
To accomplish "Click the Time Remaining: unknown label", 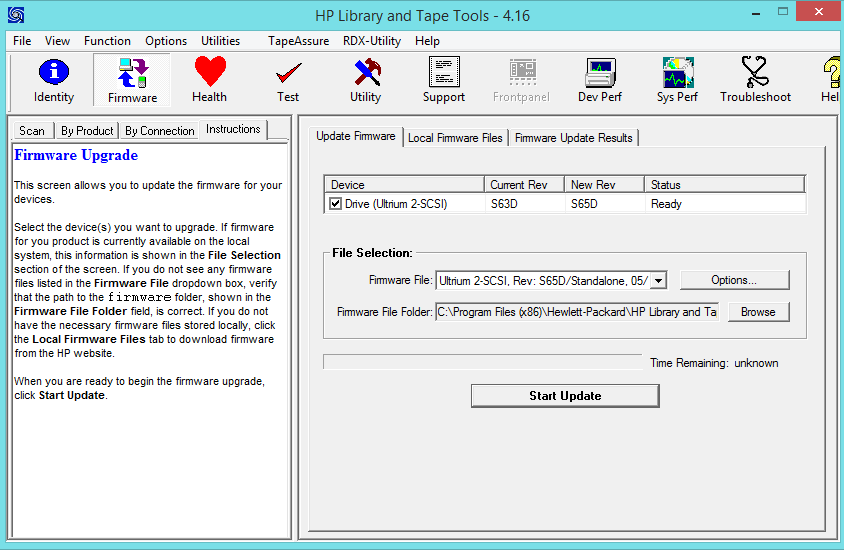I will [x=714, y=363].
